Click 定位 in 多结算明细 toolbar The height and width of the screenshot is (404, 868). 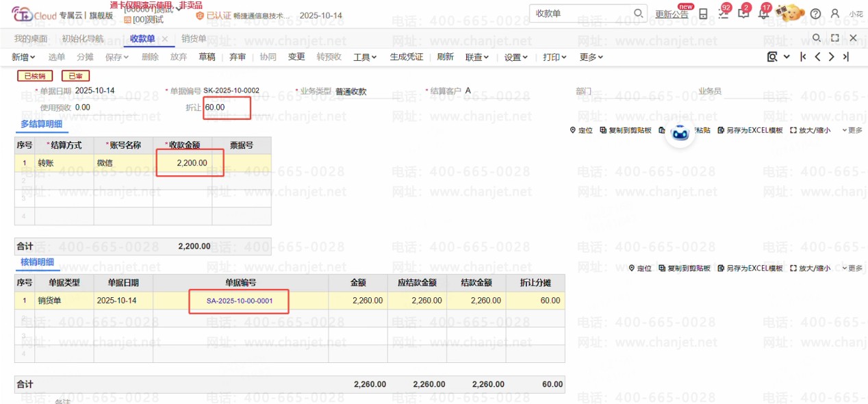coord(581,130)
